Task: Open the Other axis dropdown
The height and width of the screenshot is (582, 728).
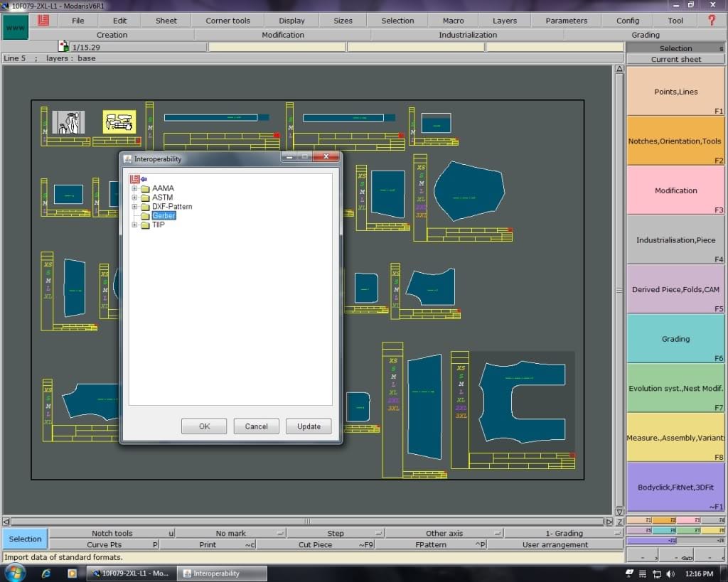Action: (x=444, y=533)
